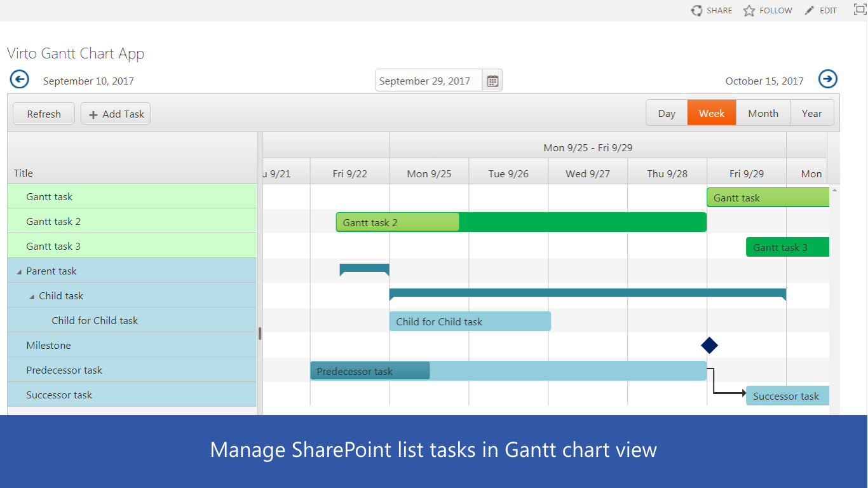Select the Year view tab
Viewport: 868px width, 488px height.
[x=811, y=114]
